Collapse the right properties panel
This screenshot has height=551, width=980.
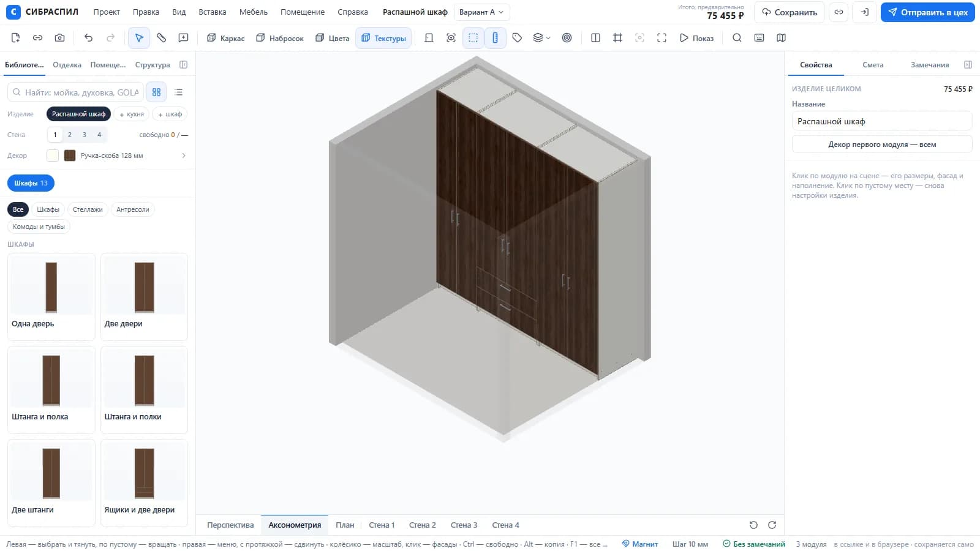[968, 65]
